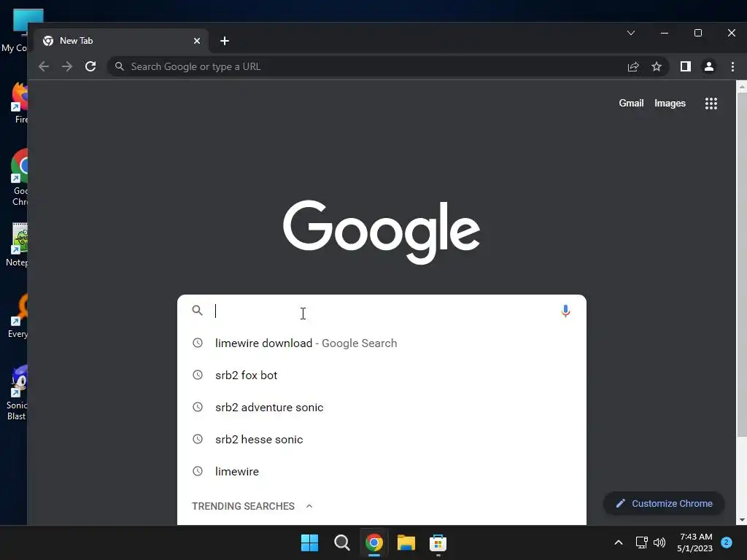Image resolution: width=747 pixels, height=560 pixels.
Task: Click the Chrome taskbar icon
Action: click(374, 542)
